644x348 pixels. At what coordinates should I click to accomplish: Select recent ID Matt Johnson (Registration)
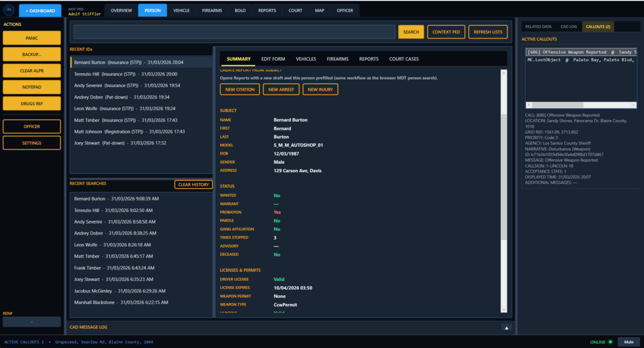(141, 131)
